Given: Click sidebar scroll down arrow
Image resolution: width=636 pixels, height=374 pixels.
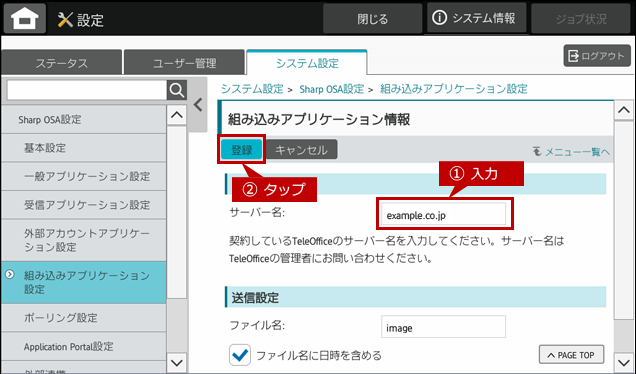Looking at the screenshot, I should pyautogui.click(x=177, y=362).
